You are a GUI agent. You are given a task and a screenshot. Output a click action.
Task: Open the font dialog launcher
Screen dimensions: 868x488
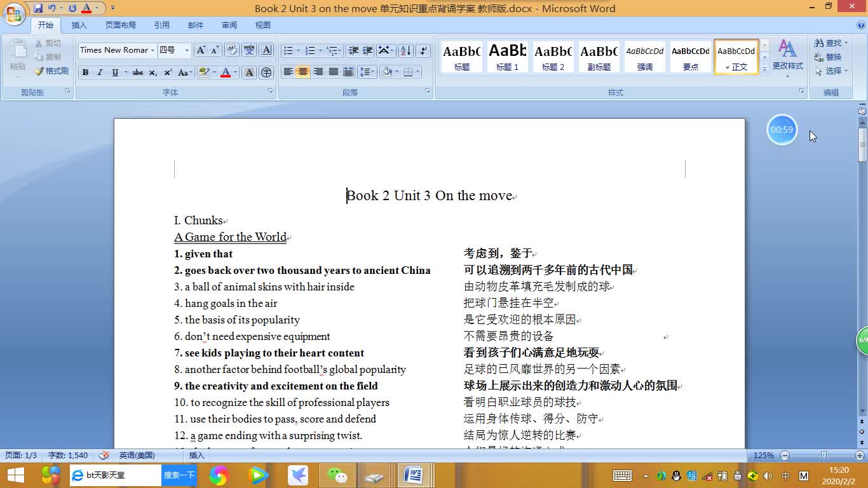[270, 91]
